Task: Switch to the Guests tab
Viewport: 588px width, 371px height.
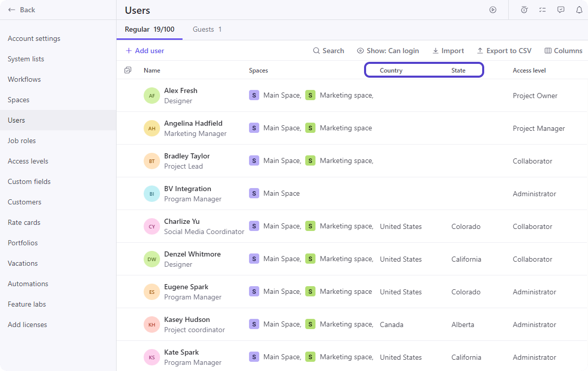Action: pyautogui.click(x=207, y=29)
